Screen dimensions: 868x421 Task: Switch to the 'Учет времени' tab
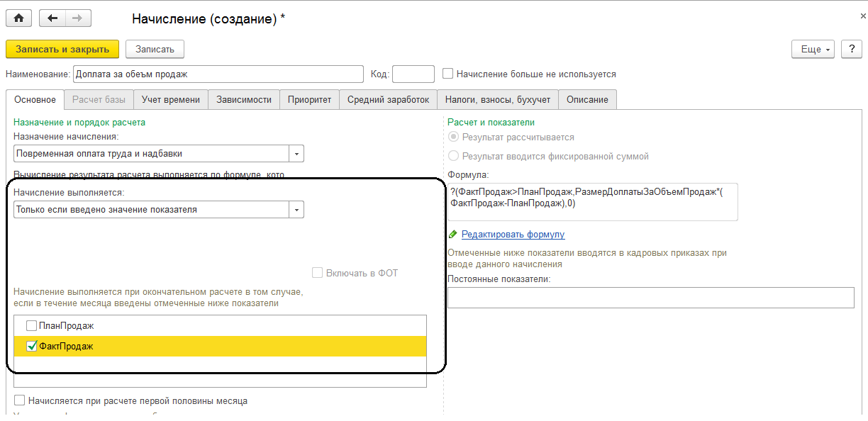(x=171, y=100)
